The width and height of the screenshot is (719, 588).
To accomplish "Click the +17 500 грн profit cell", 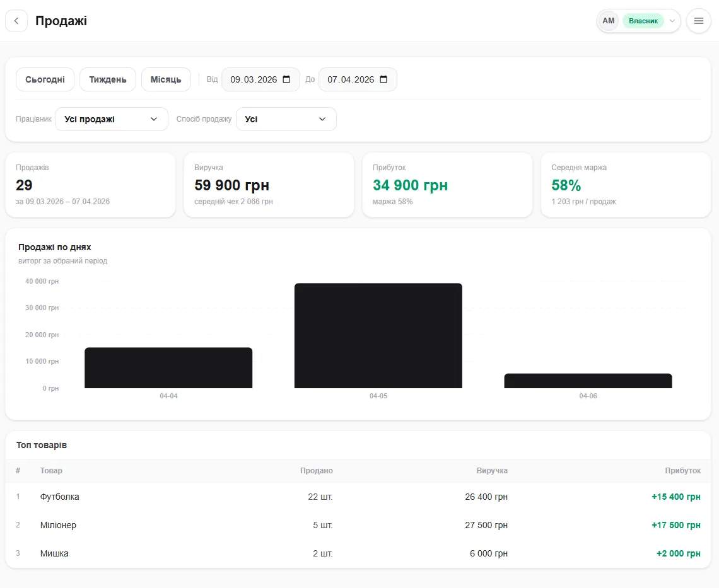I will click(x=676, y=525).
